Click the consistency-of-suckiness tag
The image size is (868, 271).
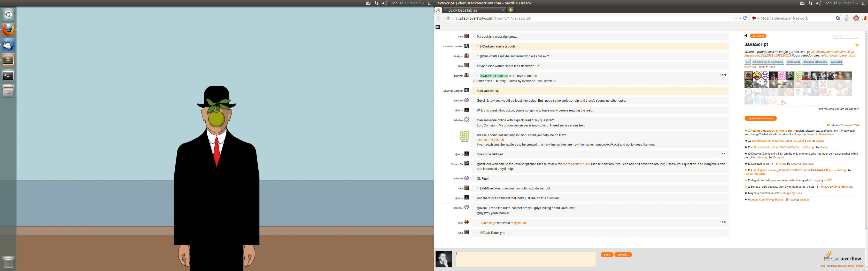tap(768, 62)
